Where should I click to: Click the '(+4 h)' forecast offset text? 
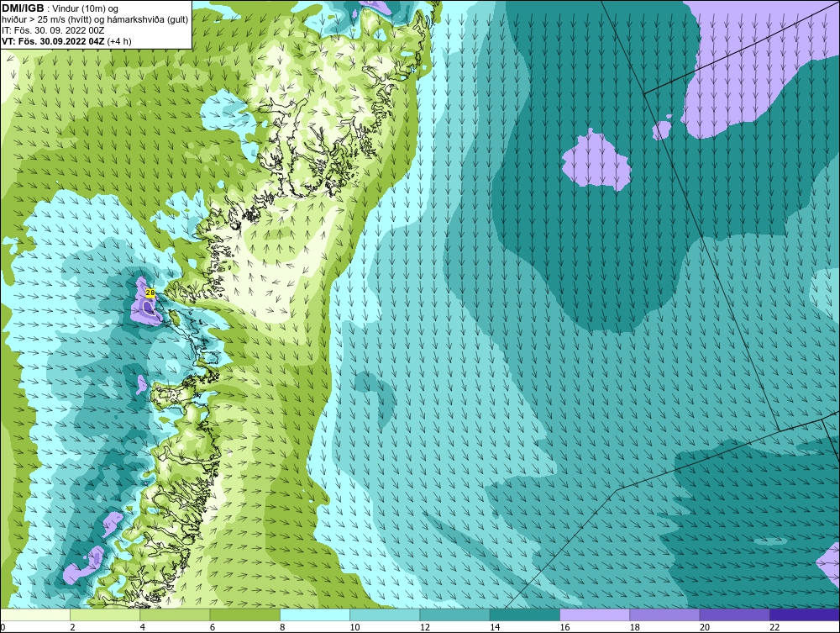coord(119,41)
